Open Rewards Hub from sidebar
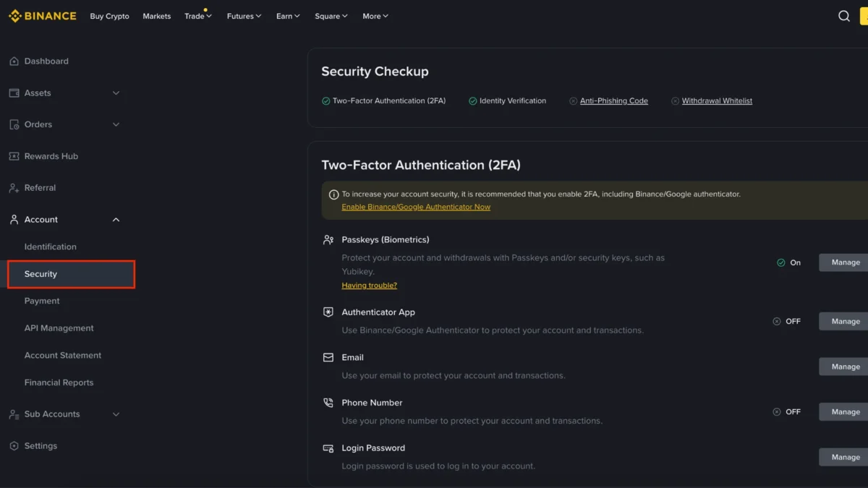Viewport: 868px width, 488px height. click(51, 156)
